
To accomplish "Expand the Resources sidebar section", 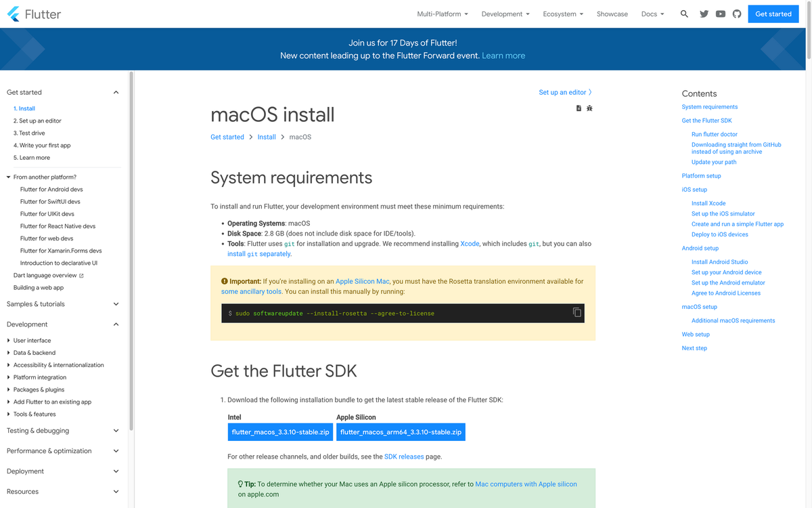I will coord(64,492).
